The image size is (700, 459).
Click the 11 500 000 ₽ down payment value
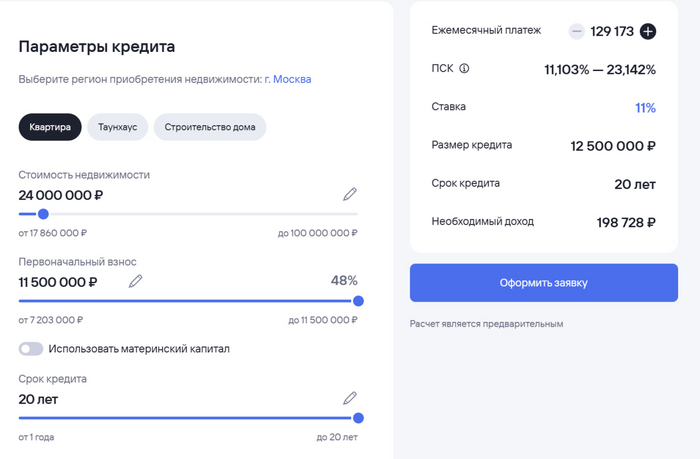[58, 282]
